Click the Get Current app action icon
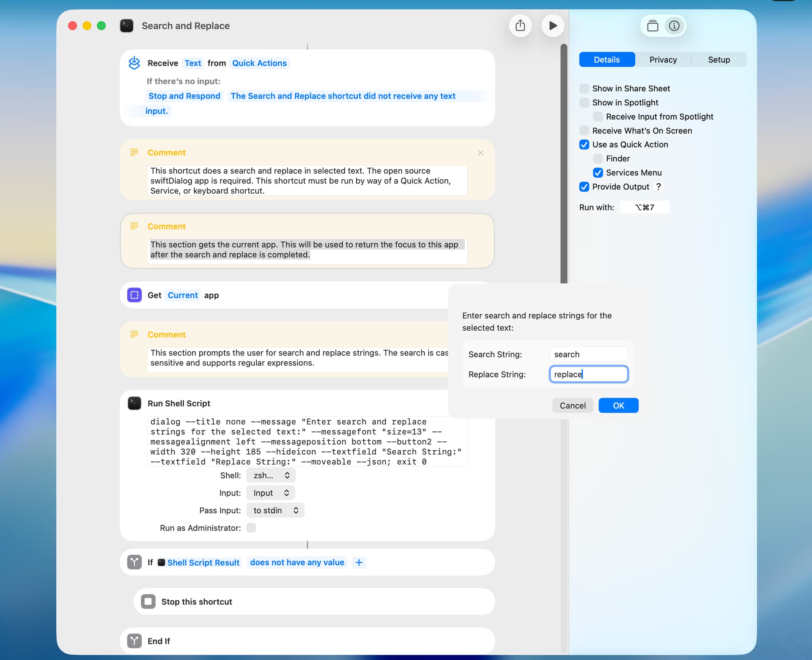Screen dimensions: 812x660 [134, 295]
